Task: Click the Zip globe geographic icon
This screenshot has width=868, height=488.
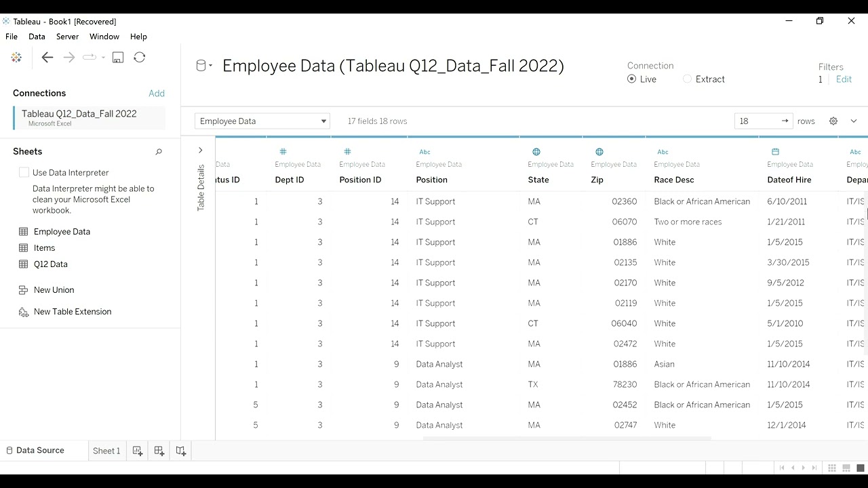Action: pos(599,152)
